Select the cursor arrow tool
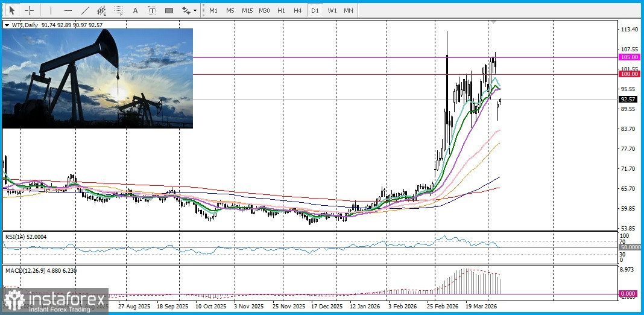Viewport: 644px width, 315px height. pyautogui.click(x=11, y=10)
